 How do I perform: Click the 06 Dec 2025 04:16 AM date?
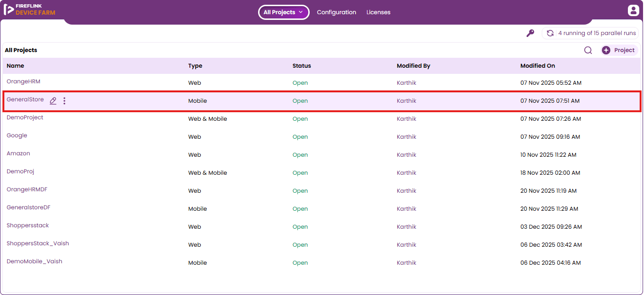(x=550, y=263)
